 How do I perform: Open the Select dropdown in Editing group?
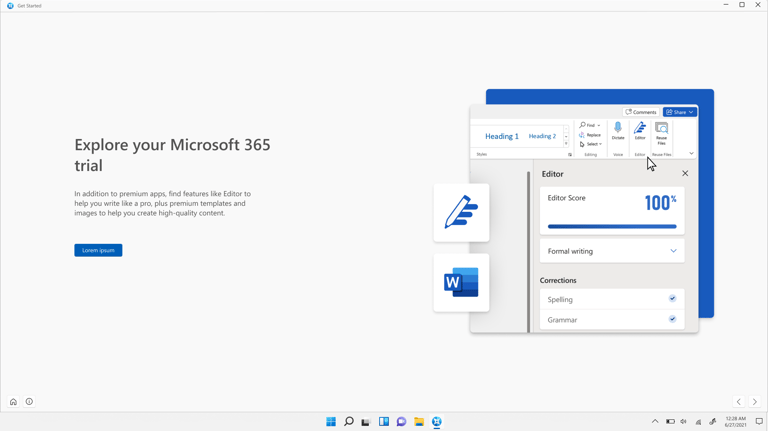coord(591,144)
